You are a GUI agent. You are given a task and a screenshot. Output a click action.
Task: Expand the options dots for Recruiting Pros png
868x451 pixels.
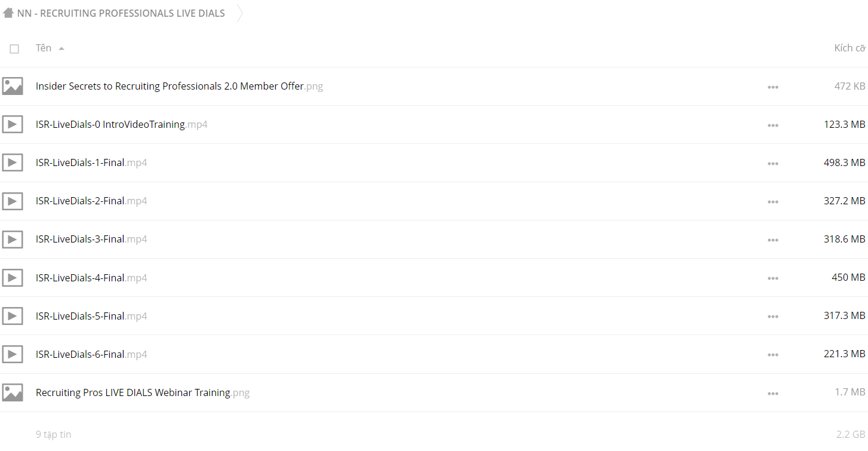coord(773,394)
